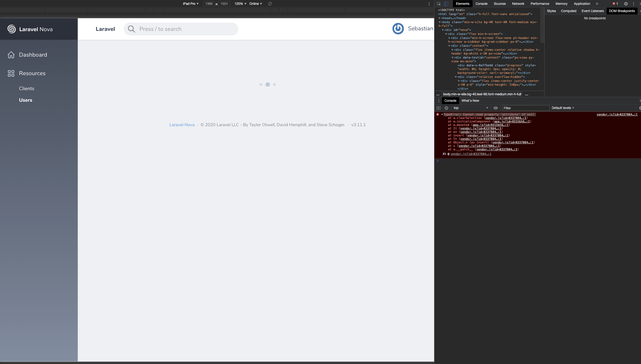Create a live expression with the eye icon

(x=496, y=108)
